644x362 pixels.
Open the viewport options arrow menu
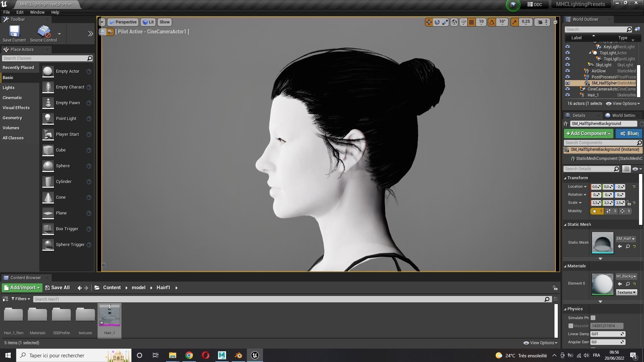(102, 22)
